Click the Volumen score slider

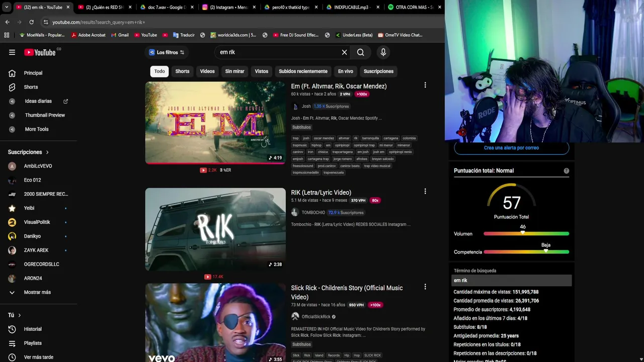(x=526, y=234)
